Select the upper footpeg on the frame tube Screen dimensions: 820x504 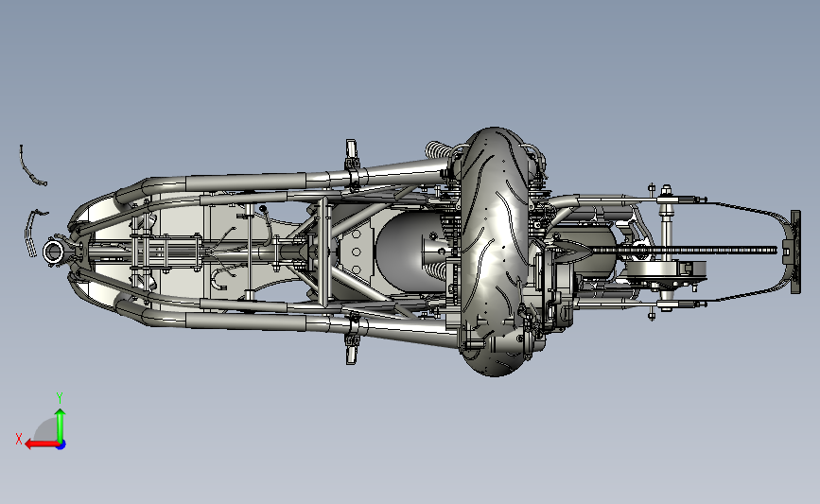(x=351, y=148)
